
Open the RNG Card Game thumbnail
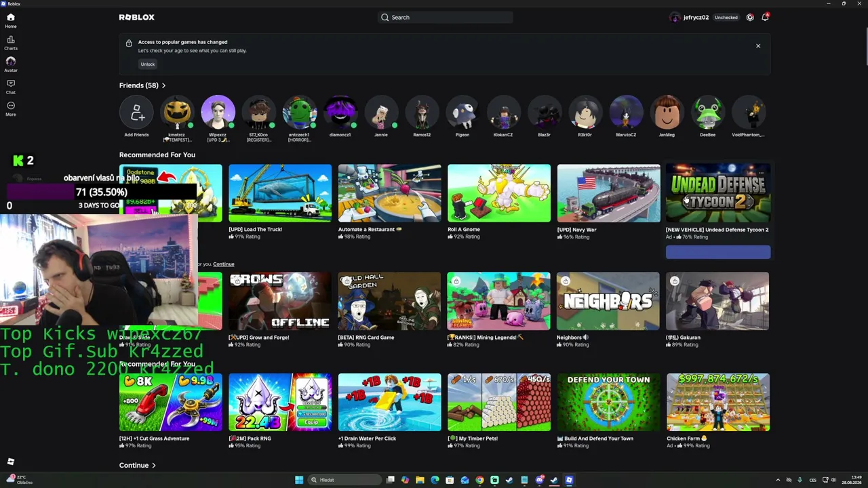[x=389, y=301]
